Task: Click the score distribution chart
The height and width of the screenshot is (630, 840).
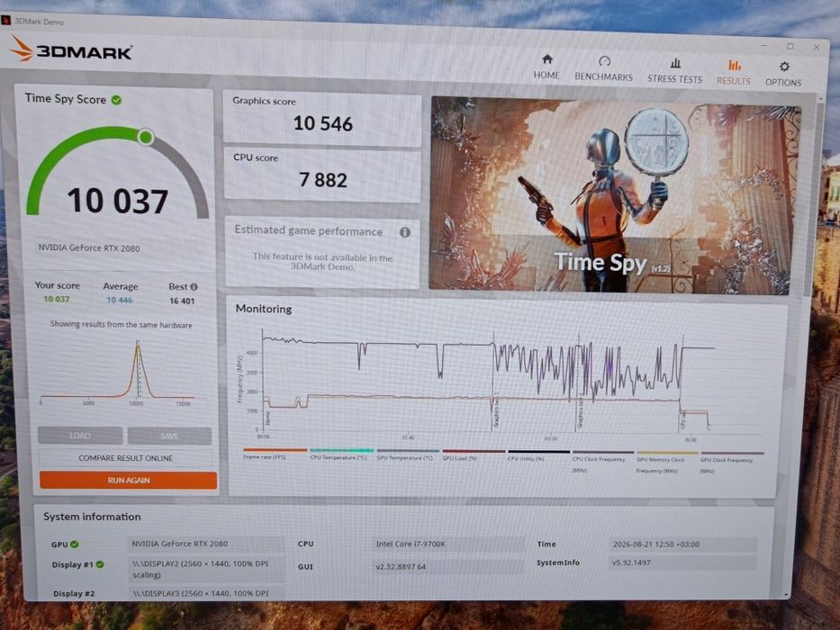Action: coord(117,373)
